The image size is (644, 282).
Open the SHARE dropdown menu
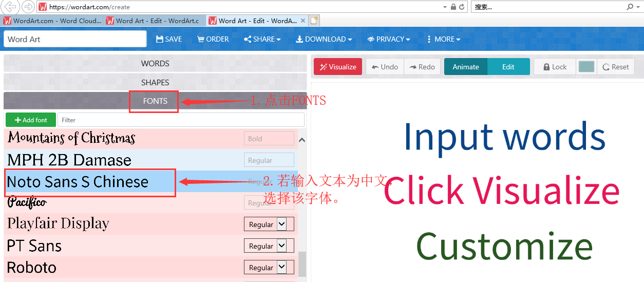(262, 39)
